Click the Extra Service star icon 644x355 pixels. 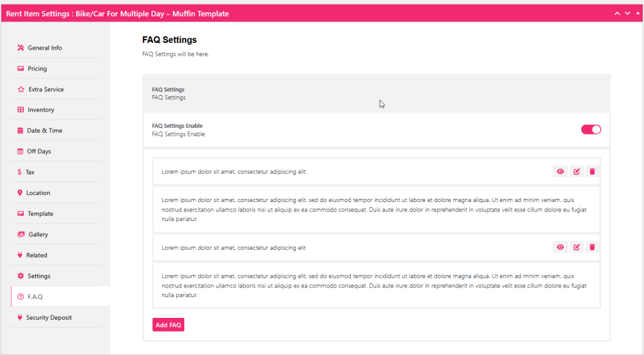pyautogui.click(x=21, y=89)
